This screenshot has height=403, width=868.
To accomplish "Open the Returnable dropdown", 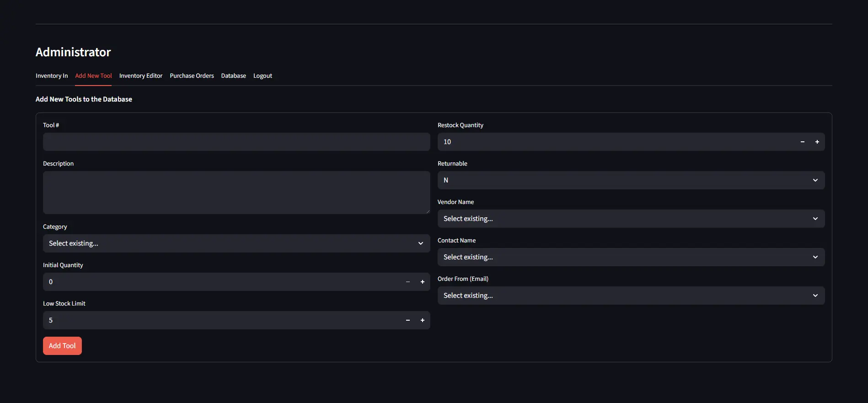I will (x=631, y=180).
